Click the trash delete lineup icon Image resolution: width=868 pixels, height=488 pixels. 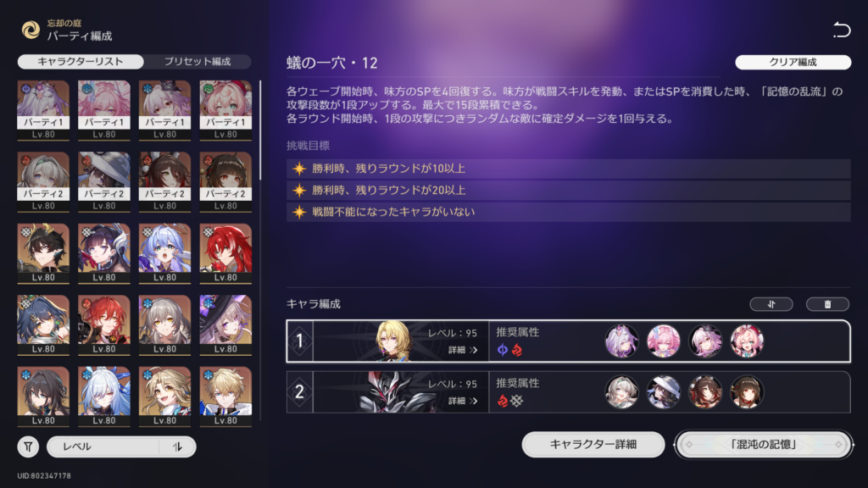[827, 304]
